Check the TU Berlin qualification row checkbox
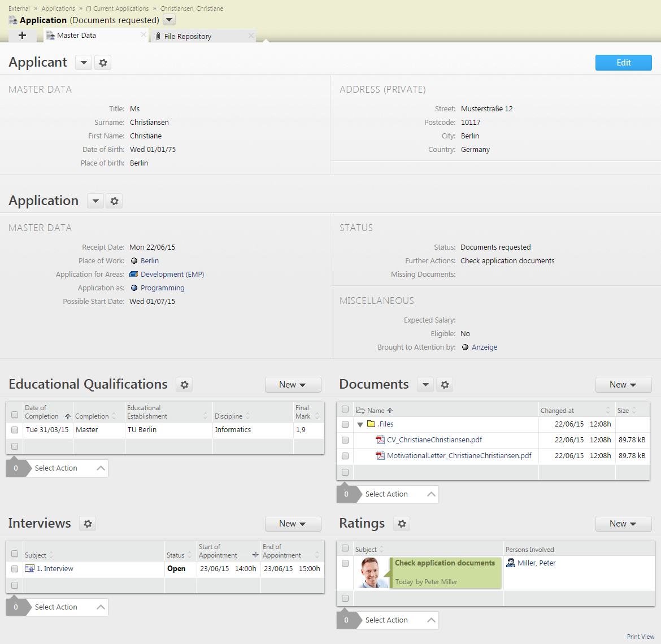Screen dimensions: 661x644 coord(15,430)
